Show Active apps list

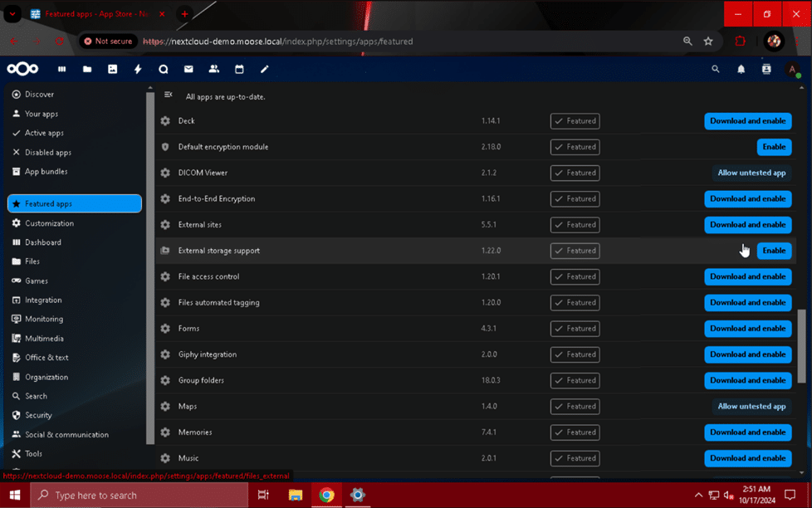pos(75,133)
